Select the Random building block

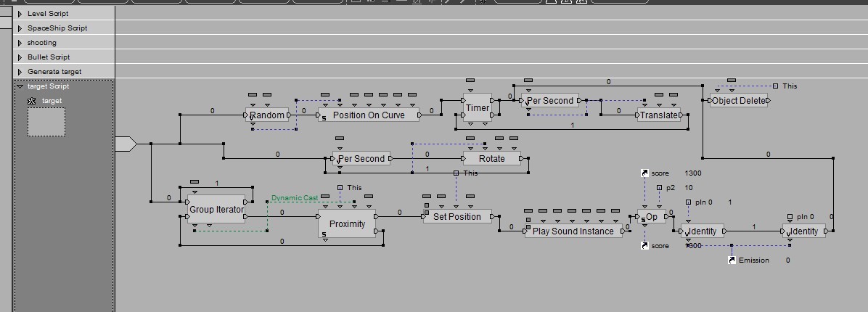[267, 115]
